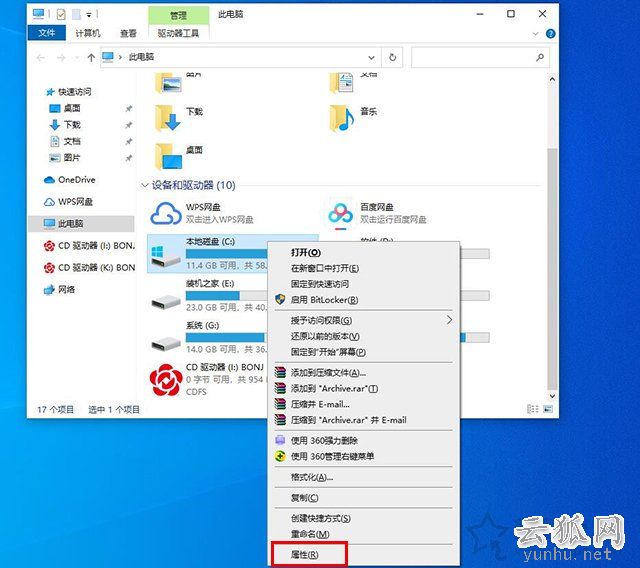Expand the address bar history dropdown
The image size is (640, 568).
point(371,58)
